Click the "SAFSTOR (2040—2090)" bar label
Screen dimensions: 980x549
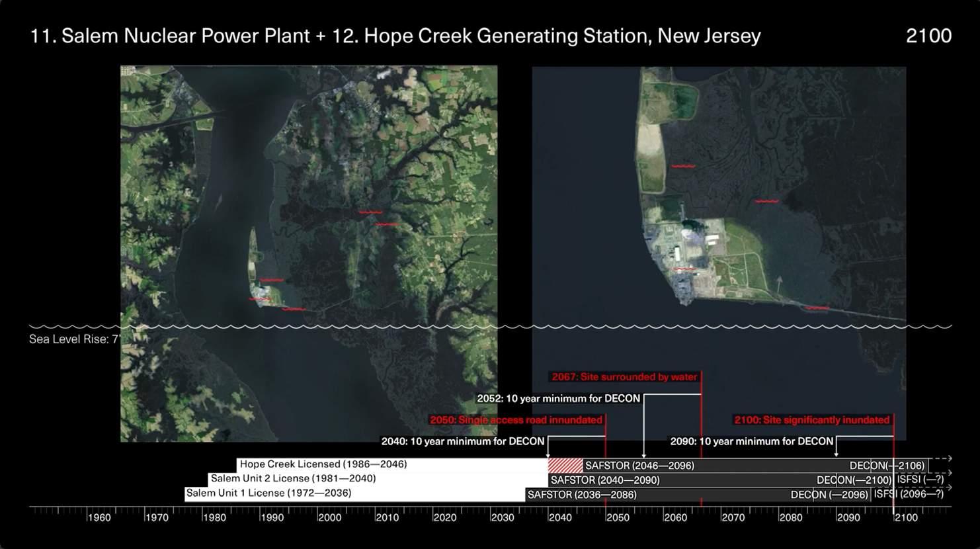[x=605, y=480]
